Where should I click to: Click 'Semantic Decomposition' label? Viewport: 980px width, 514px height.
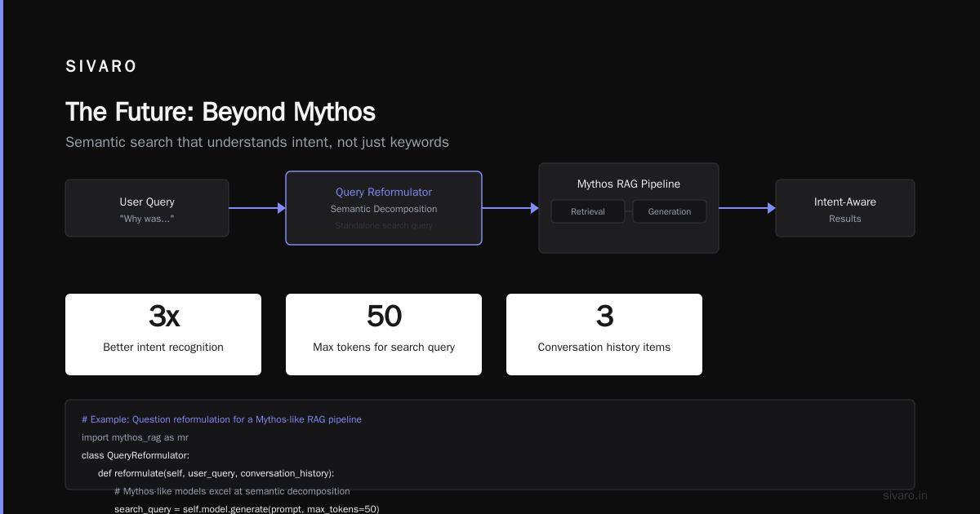384,209
